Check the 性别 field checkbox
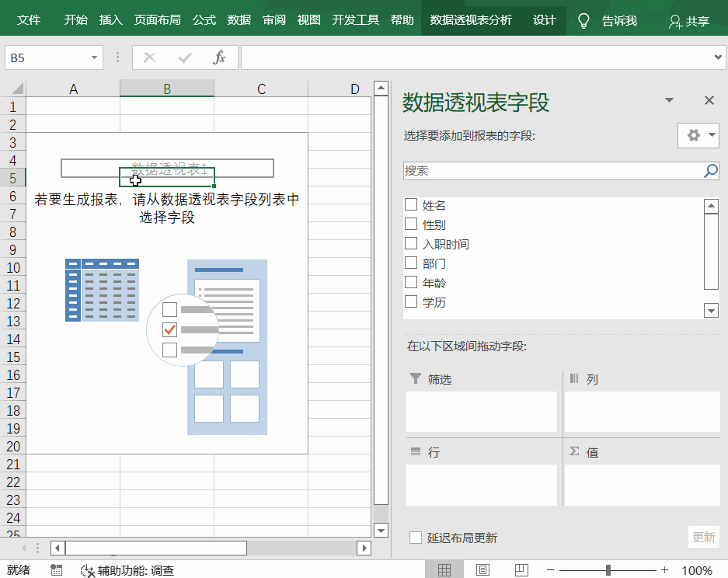This screenshot has width=728, height=578. (x=411, y=224)
